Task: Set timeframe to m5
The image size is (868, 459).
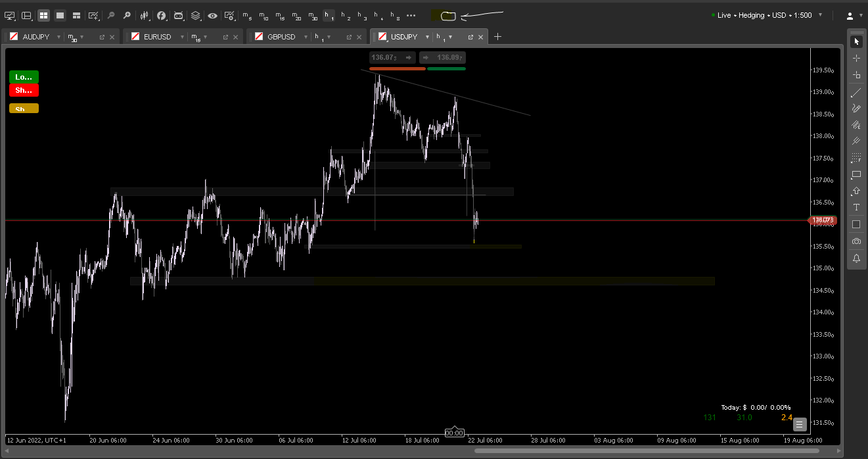Action: tap(247, 15)
